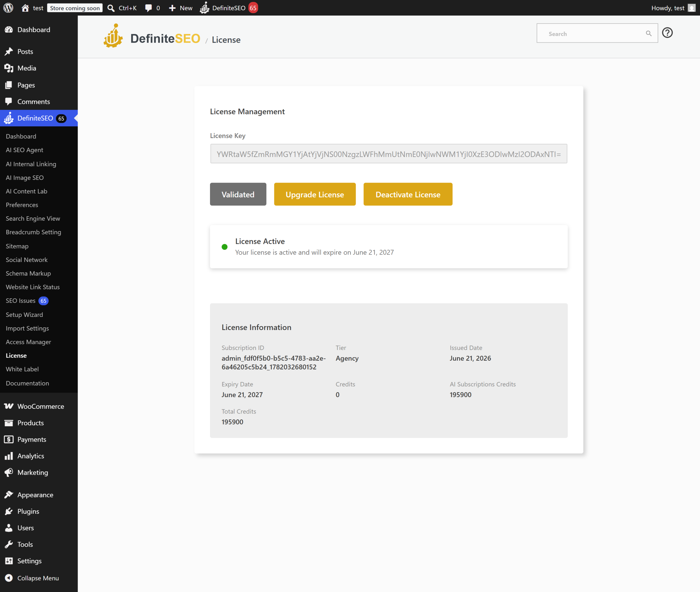Click the Users icon in sidebar

pyautogui.click(x=9, y=527)
